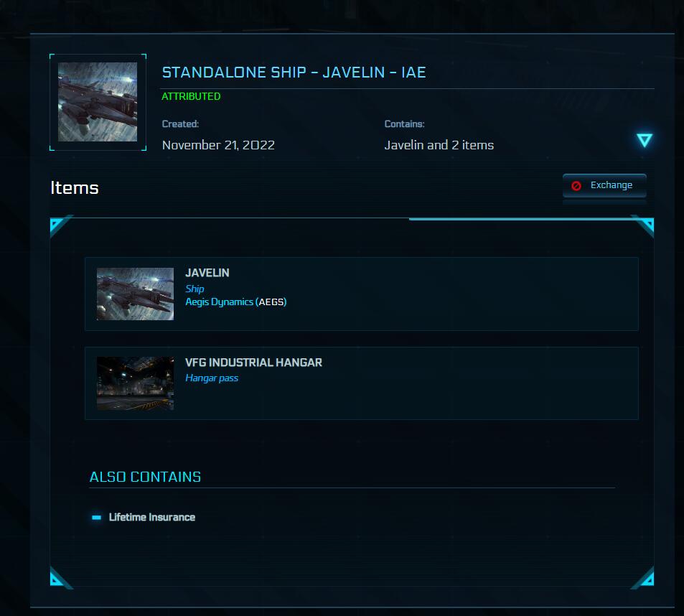Click the red prohibited icon in Exchange

(576, 186)
